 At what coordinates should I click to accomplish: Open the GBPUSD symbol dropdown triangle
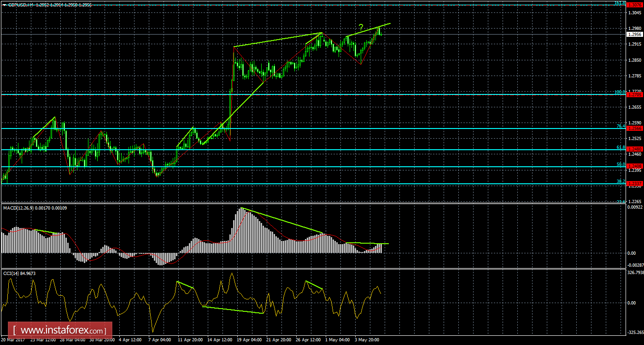5,4
